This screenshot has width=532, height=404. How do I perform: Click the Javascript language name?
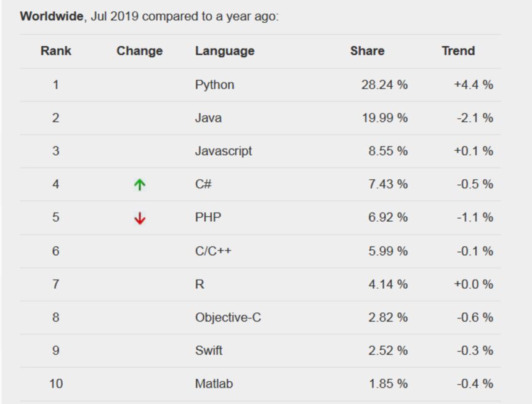point(224,151)
